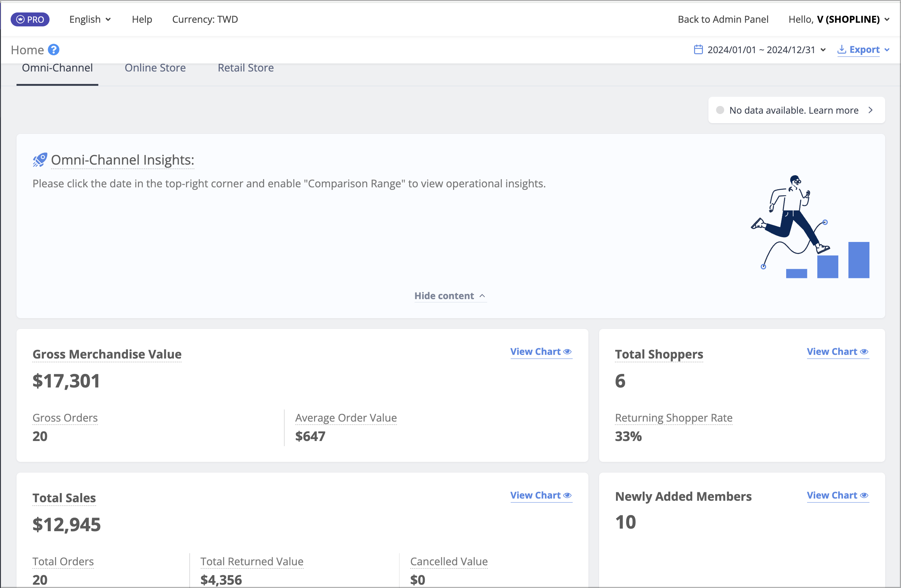Image resolution: width=901 pixels, height=588 pixels.
Task: Click the gray status dot on data notice
Action: (x=720, y=110)
